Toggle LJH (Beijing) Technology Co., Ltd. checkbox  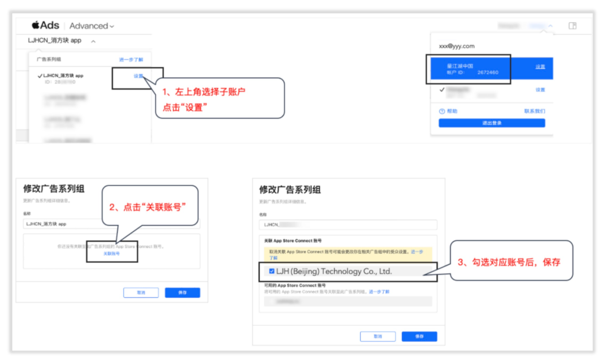272,271
